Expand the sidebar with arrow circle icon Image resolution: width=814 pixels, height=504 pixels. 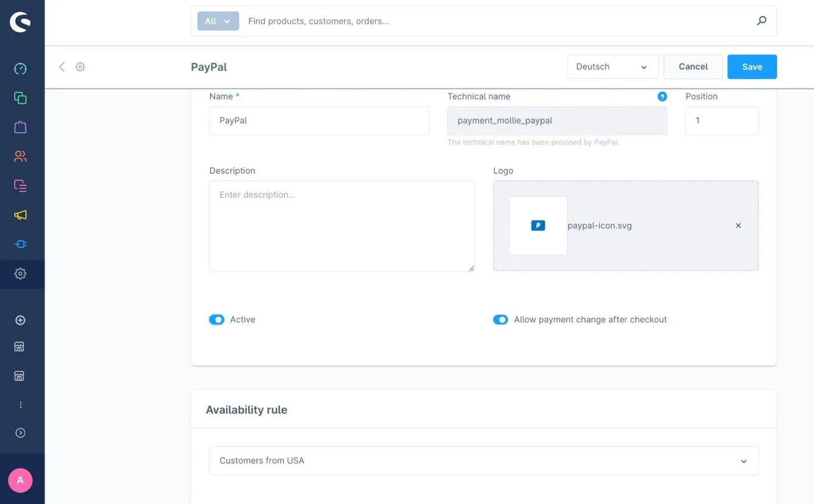pyautogui.click(x=20, y=433)
